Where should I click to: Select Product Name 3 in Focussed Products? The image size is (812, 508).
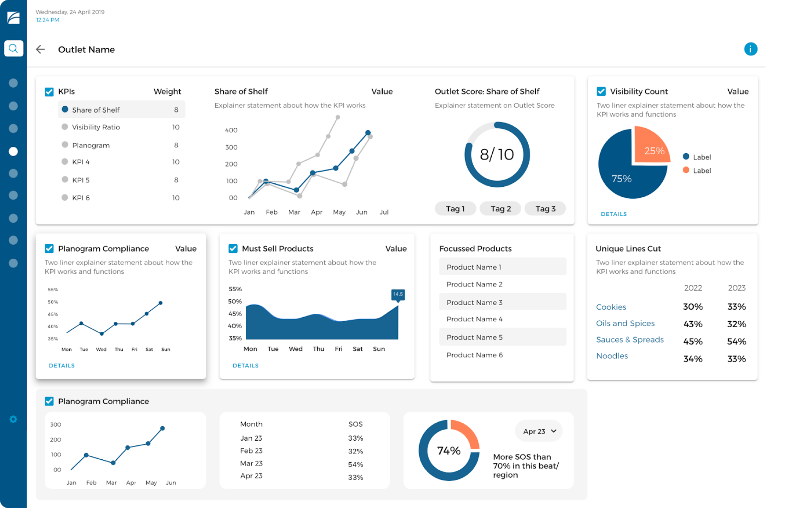tap(475, 302)
